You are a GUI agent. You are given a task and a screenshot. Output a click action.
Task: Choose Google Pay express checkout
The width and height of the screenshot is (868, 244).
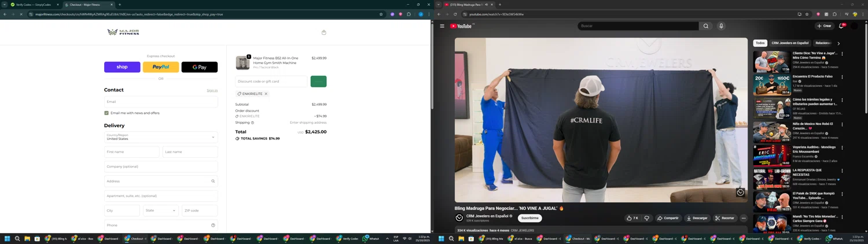(x=200, y=67)
